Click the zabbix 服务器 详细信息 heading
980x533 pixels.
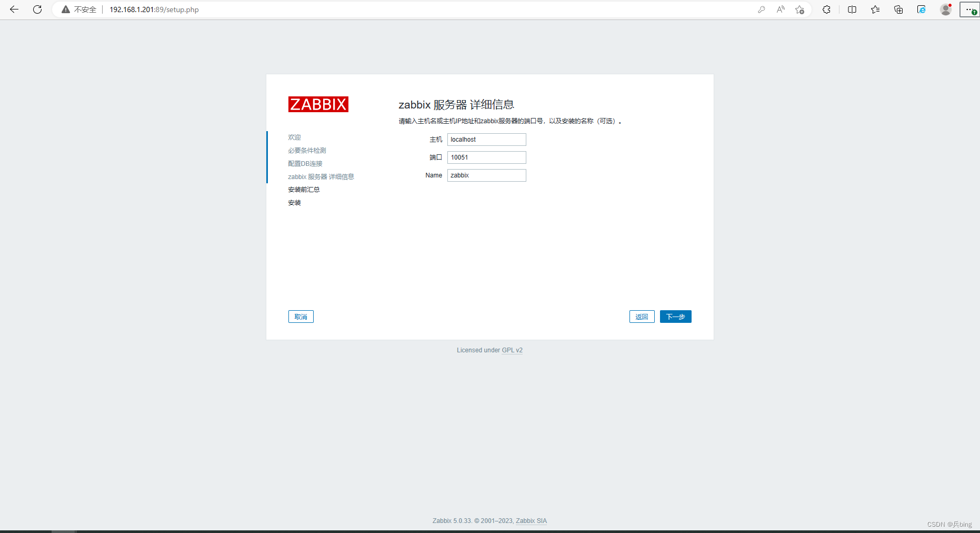click(456, 105)
